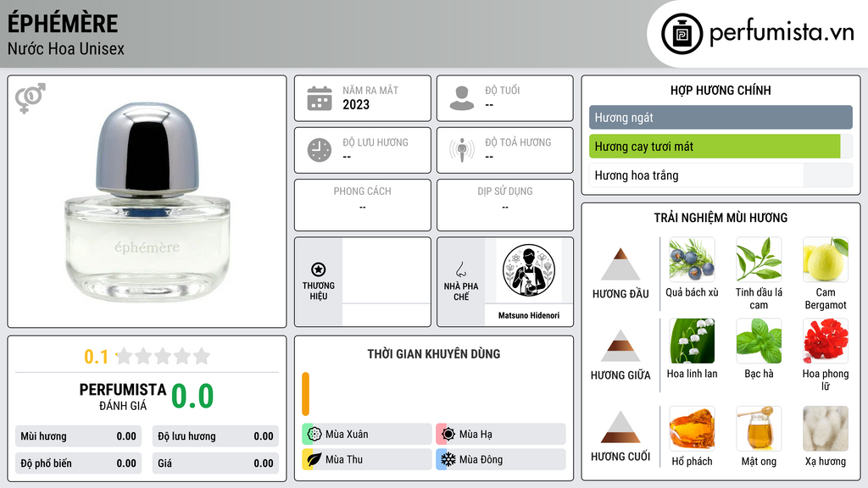Click the sun icon next to Mùa Hạ

click(x=448, y=434)
